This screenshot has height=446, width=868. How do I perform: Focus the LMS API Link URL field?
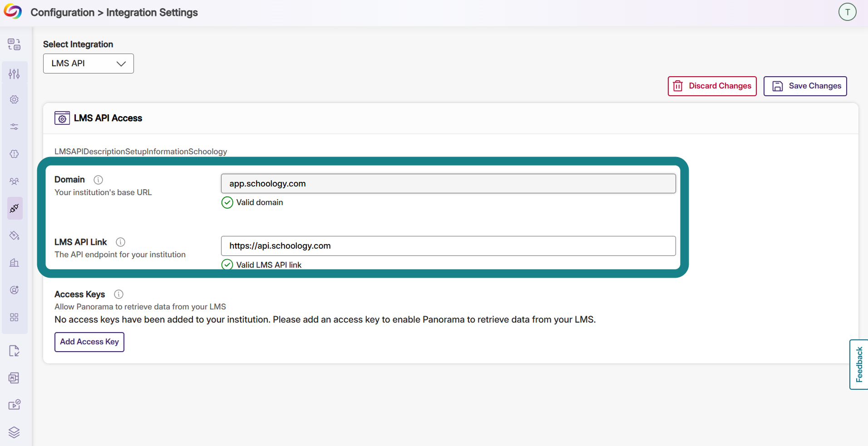(448, 246)
